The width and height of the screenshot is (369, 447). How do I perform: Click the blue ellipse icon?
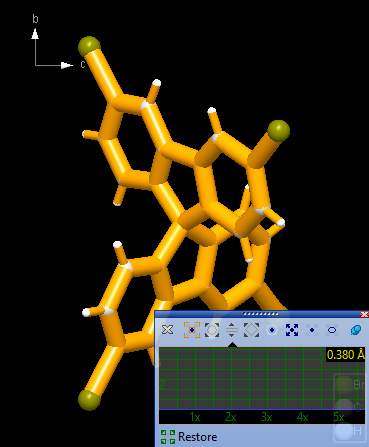(332, 330)
